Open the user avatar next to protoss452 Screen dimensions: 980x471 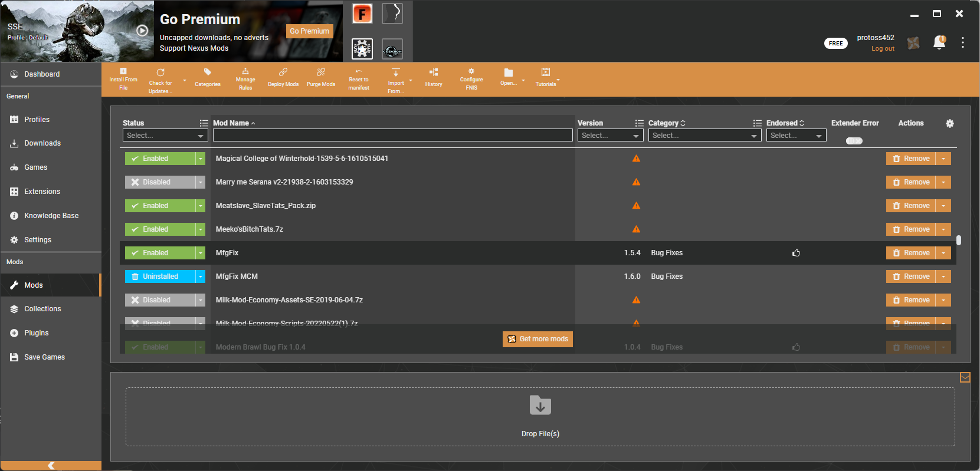(913, 42)
